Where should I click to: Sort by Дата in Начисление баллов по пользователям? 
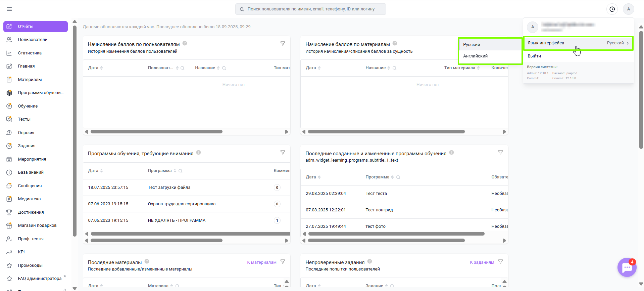pyautogui.click(x=101, y=68)
